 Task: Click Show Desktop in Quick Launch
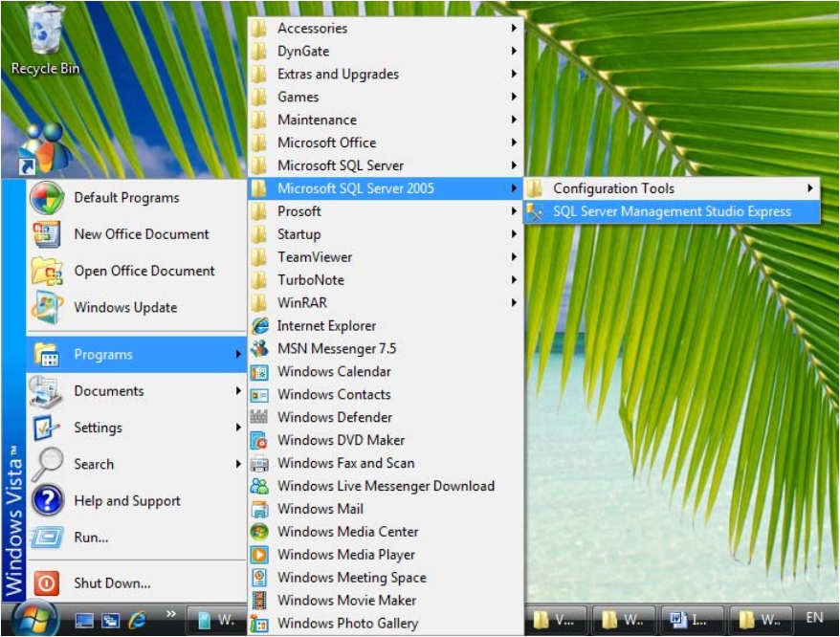pyautogui.click(x=84, y=621)
